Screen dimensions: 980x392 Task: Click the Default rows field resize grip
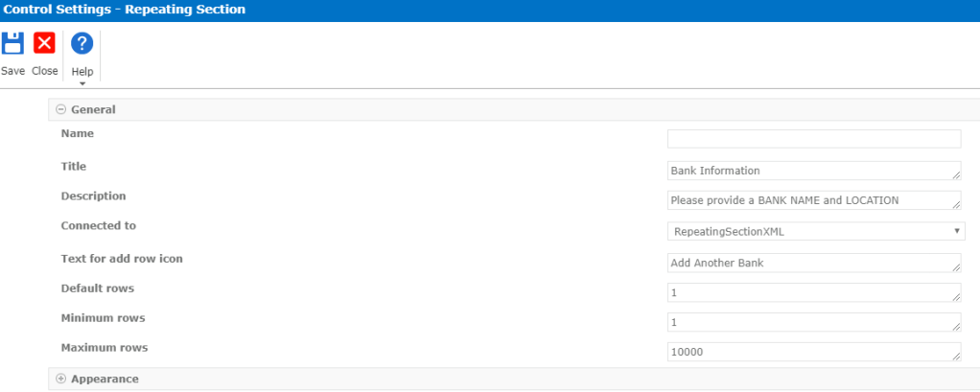tap(956, 298)
